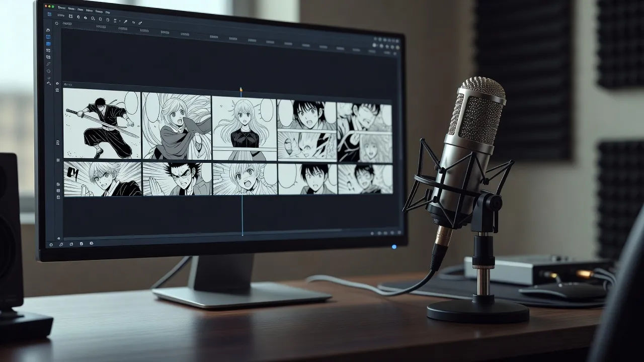The width and height of the screenshot is (644, 362).
Task: Click the orange playhead handle on the timeline
Action: (x=242, y=90)
